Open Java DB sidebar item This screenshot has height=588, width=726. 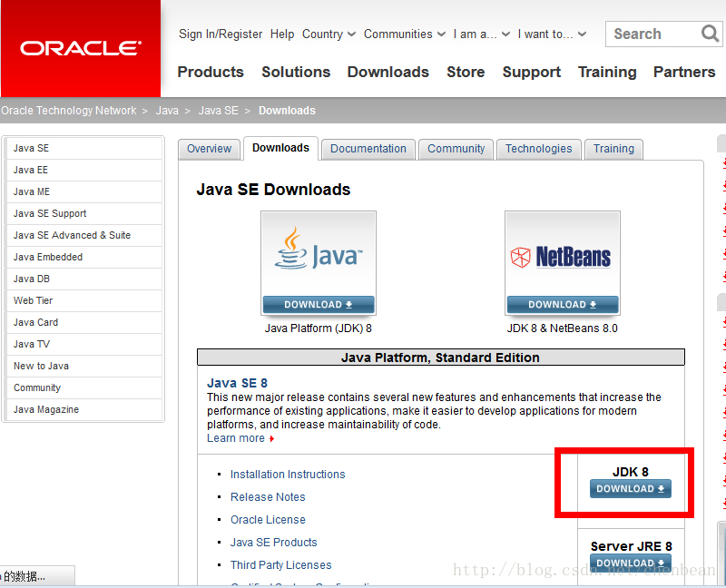point(84,279)
